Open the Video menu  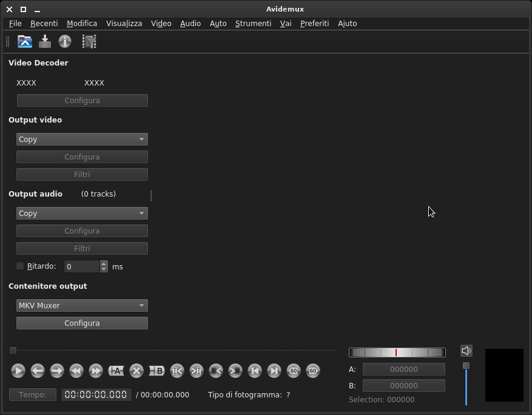tap(161, 24)
